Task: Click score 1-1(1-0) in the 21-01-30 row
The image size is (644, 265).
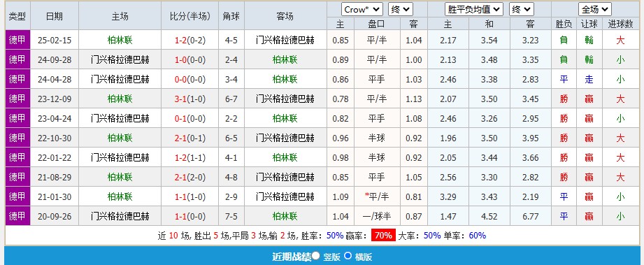Action: [189, 196]
